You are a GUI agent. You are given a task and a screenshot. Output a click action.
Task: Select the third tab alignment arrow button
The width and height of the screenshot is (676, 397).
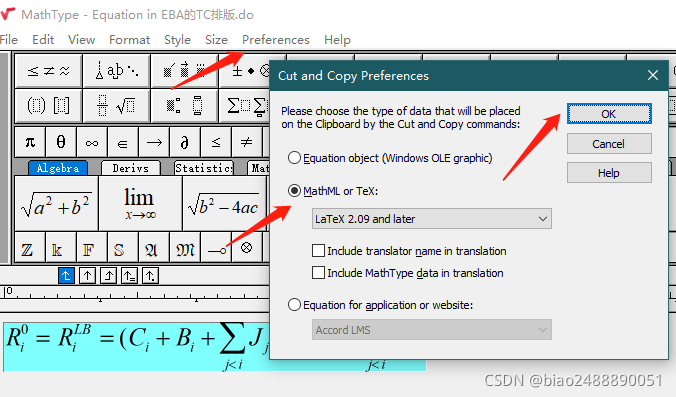[108, 275]
